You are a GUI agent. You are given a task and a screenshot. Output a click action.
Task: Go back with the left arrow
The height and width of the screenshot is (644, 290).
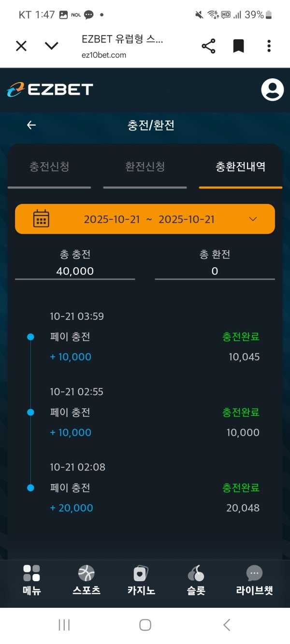point(31,125)
